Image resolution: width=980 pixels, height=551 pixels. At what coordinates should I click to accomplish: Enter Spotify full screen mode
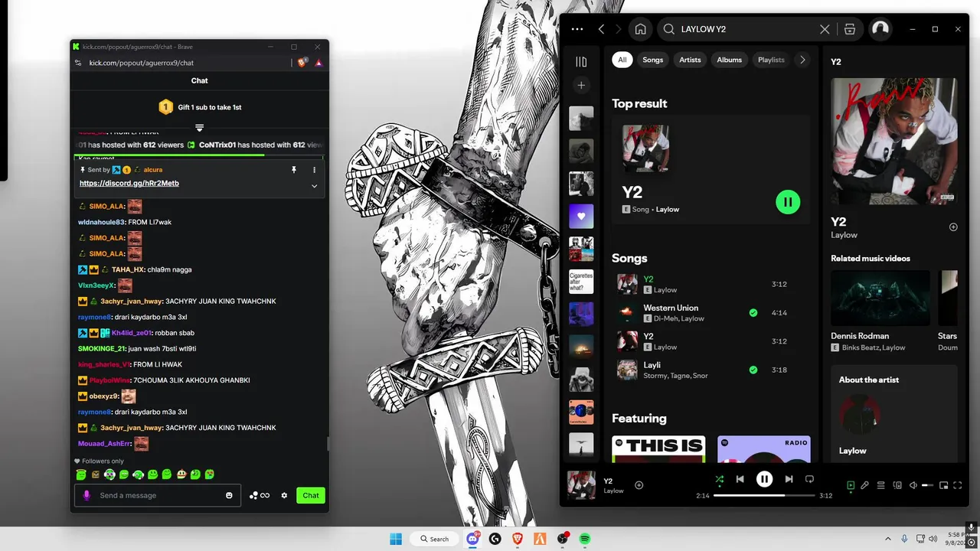pos(958,485)
